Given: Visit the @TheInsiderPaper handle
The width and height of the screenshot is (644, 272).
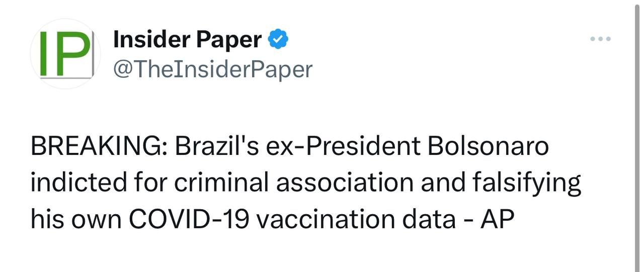Looking at the screenshot, I should click(212, 69).
